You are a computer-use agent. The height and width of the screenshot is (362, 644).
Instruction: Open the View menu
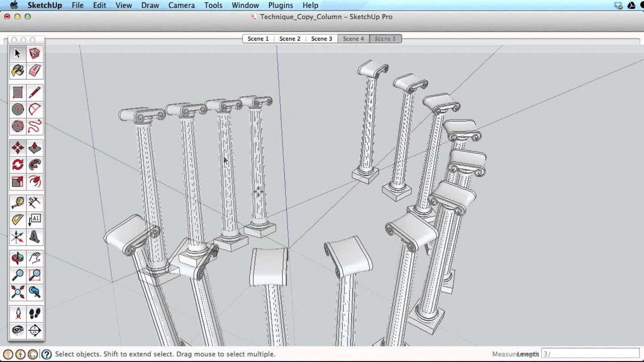tap(124, 6)
